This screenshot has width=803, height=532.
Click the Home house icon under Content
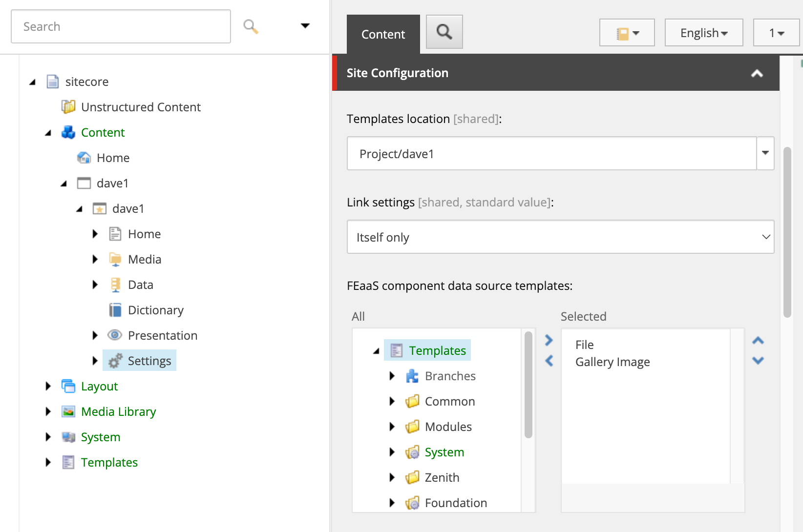point(84,158)
